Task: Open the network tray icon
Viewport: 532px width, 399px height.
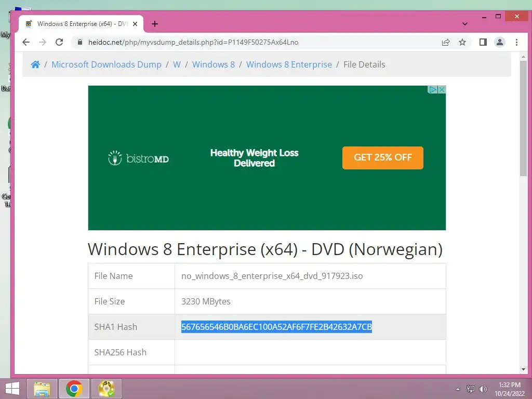Action: click(x=471, y=389)
